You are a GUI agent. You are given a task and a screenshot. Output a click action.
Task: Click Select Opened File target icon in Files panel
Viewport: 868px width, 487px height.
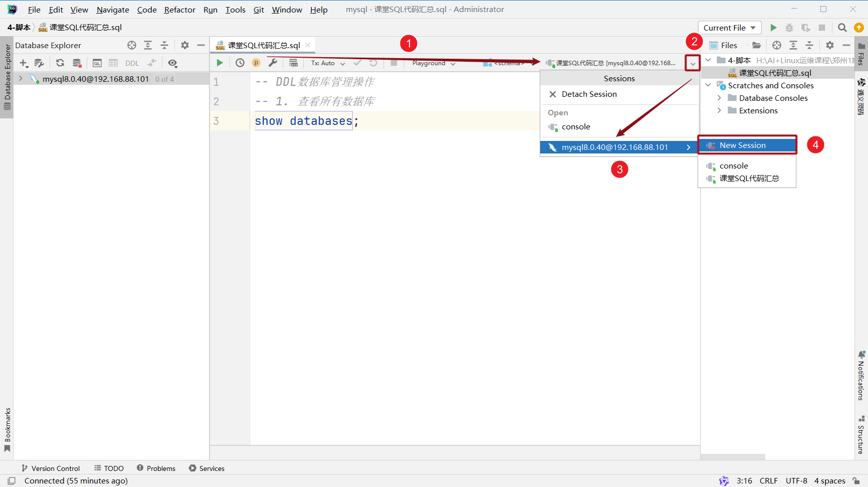click(777, 45)
